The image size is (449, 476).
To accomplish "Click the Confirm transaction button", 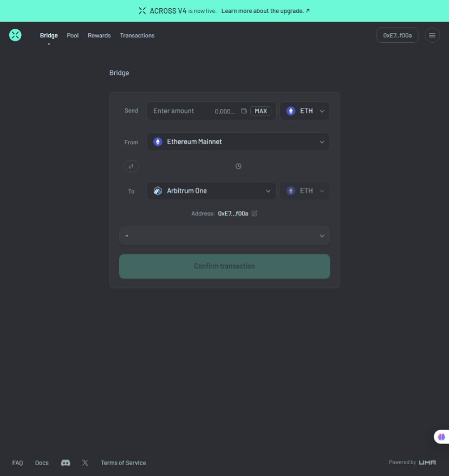I will point(224,266).
